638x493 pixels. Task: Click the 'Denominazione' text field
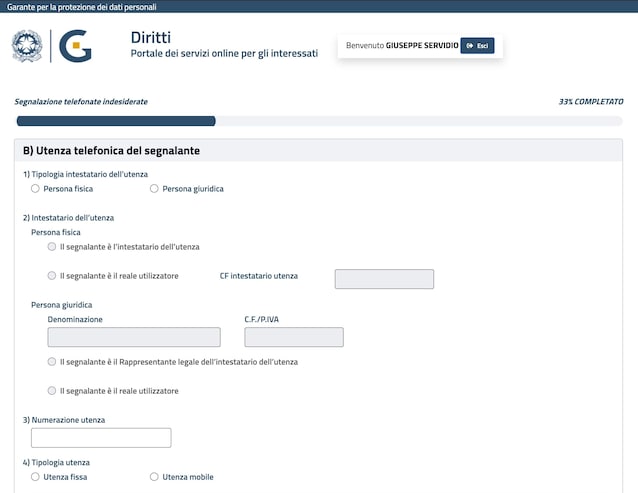click(134, 337)
